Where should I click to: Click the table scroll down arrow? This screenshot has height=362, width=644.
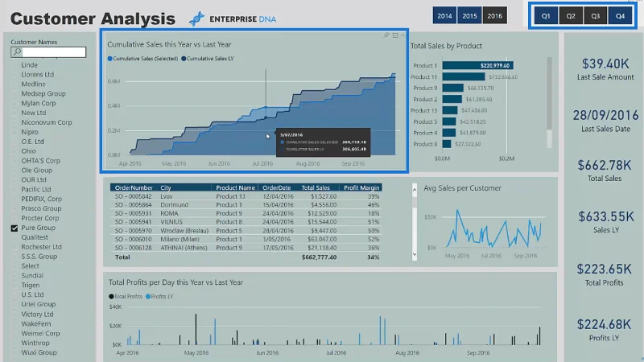[x=415, y=254]
